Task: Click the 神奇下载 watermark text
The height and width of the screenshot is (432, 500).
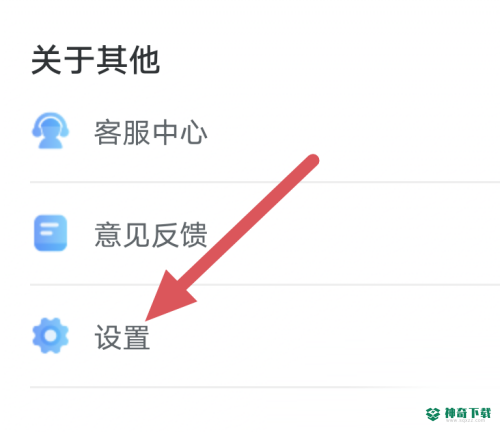Action: point(468,413)
